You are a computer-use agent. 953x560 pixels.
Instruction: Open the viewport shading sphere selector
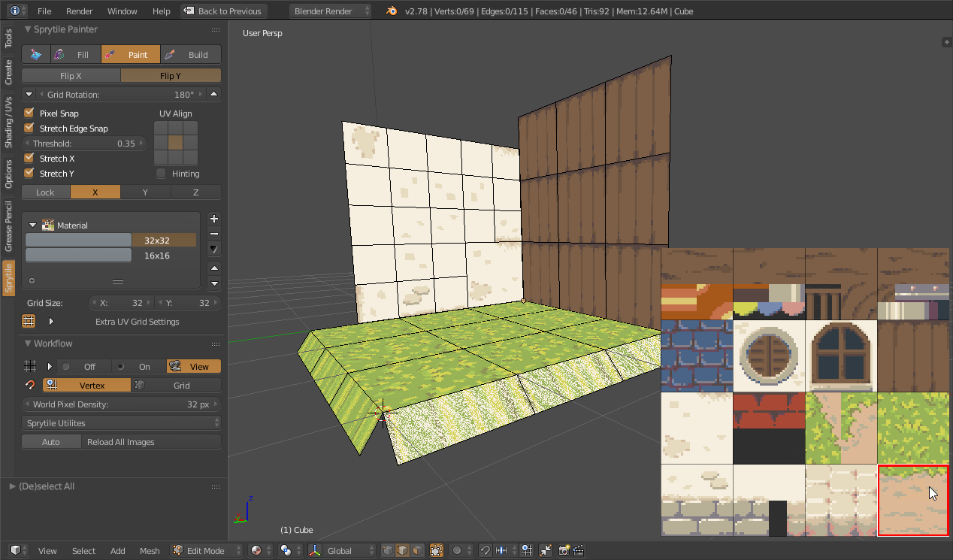pos(260,550)
